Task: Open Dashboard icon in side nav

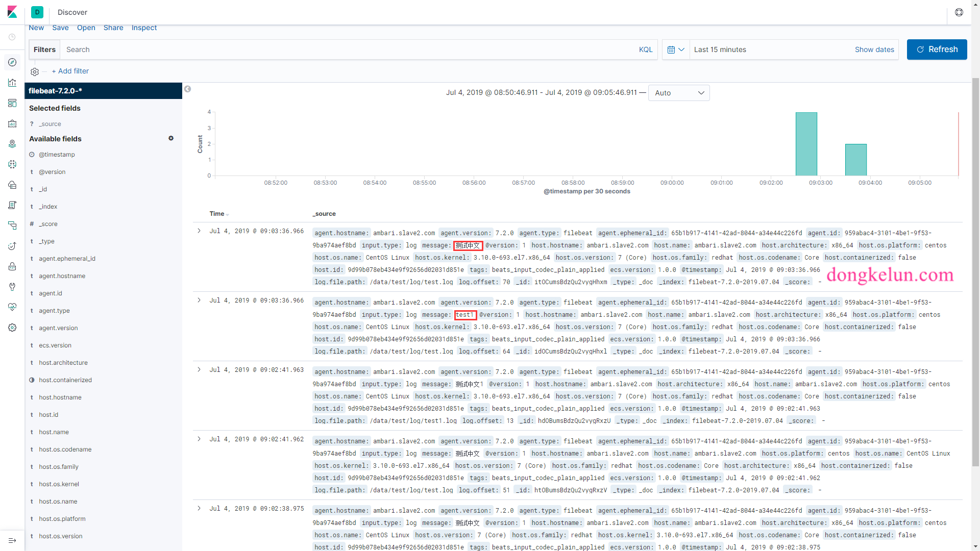Action: (12, 103)
